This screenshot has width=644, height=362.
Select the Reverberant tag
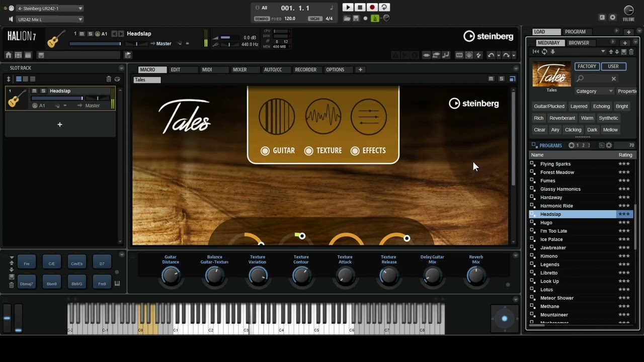tap(562, 118)
